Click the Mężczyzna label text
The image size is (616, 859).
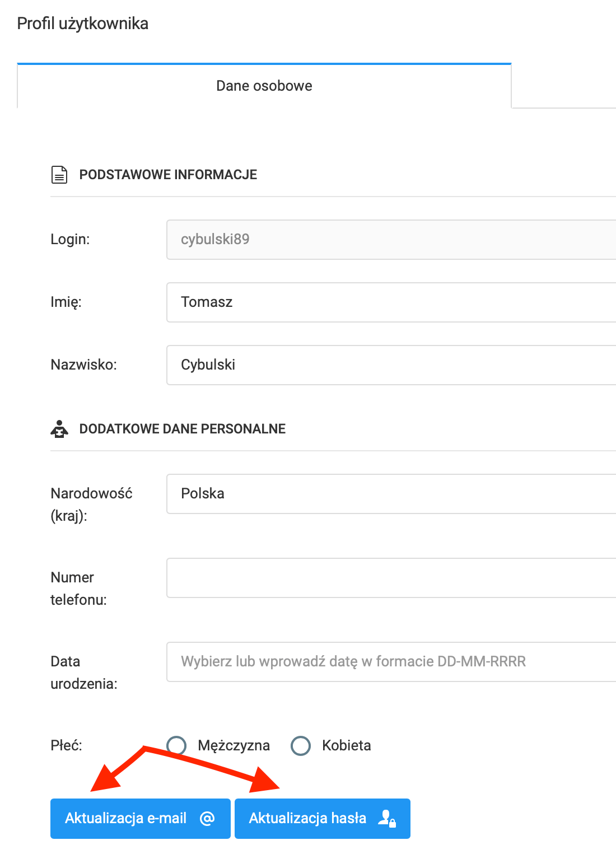click(234, 745)
